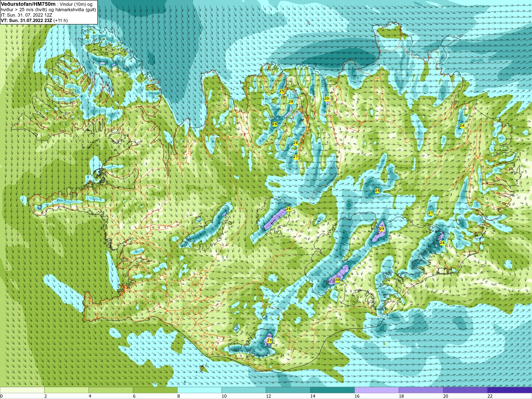Screen dimensions: 532x399
Task: Click the yellow gust marker labeled 29
Action: 382,229
